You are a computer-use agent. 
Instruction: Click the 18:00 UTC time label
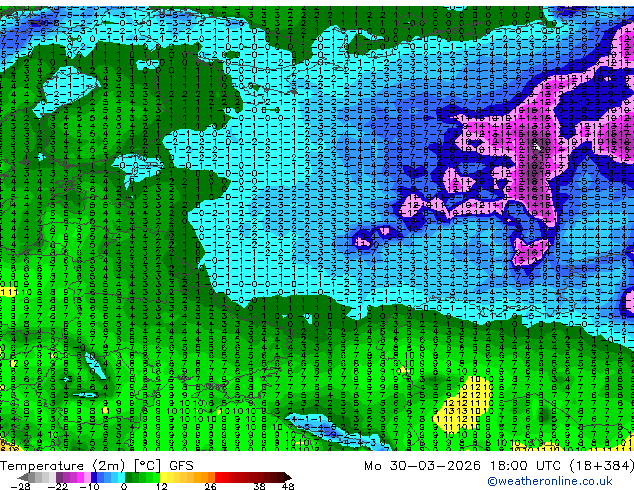[527, 466]
